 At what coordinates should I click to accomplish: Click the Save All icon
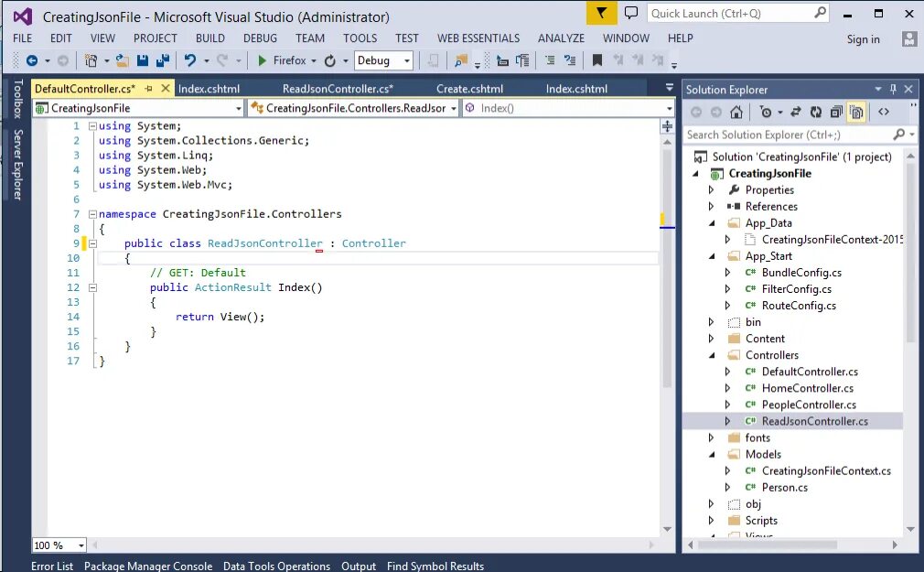click(163, 60)
